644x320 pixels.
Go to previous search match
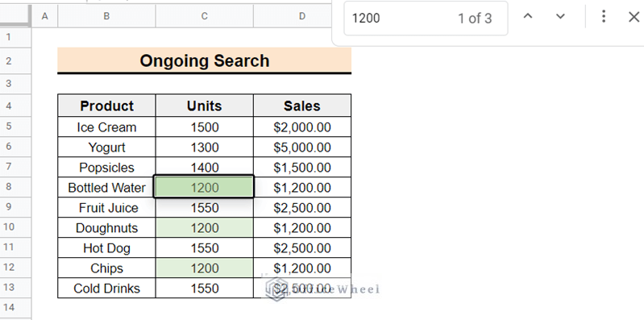pyautogui.click(x=528, y=17)
